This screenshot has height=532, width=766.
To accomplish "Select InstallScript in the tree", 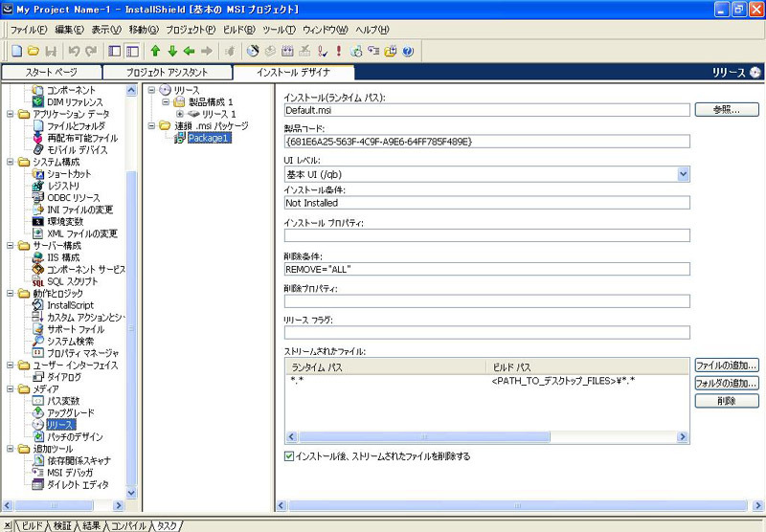I will point(70,305).
